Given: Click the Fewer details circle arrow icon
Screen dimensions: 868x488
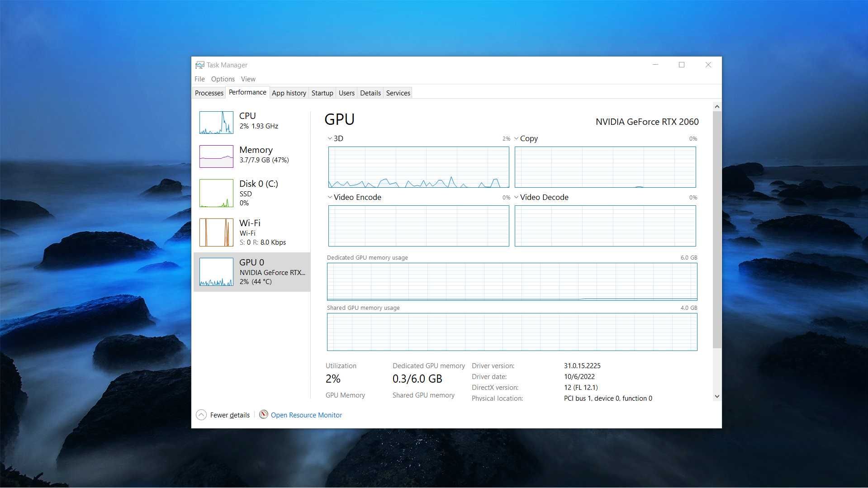Looking at the screenshot, I should point(201,415).
